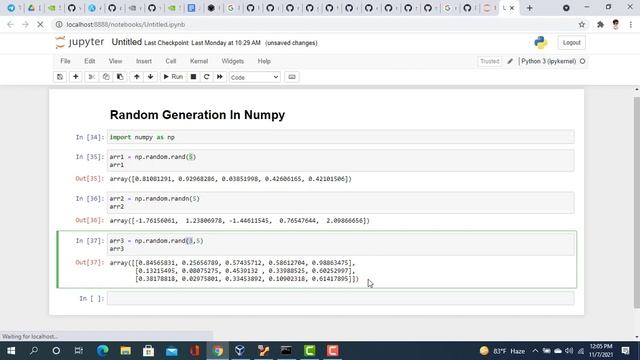
Task: Open the File menu
Action: [65, 61]
